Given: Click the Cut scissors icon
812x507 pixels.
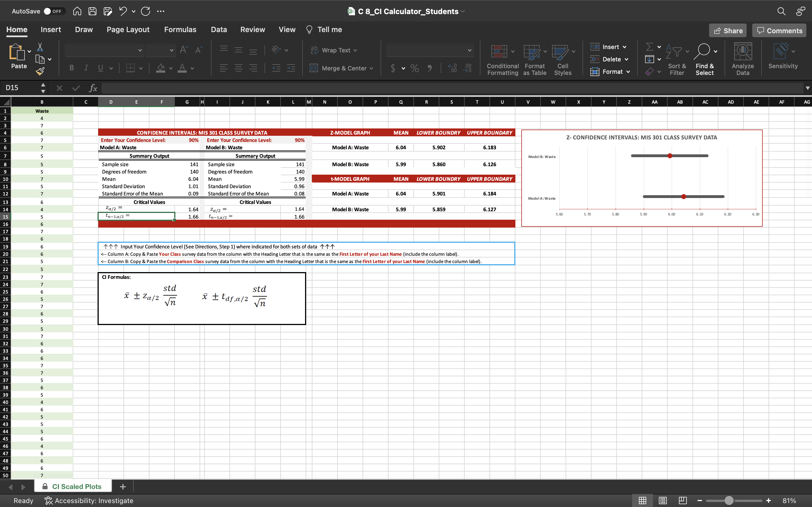Looking at the screenshot, I should tap(40, 47).
